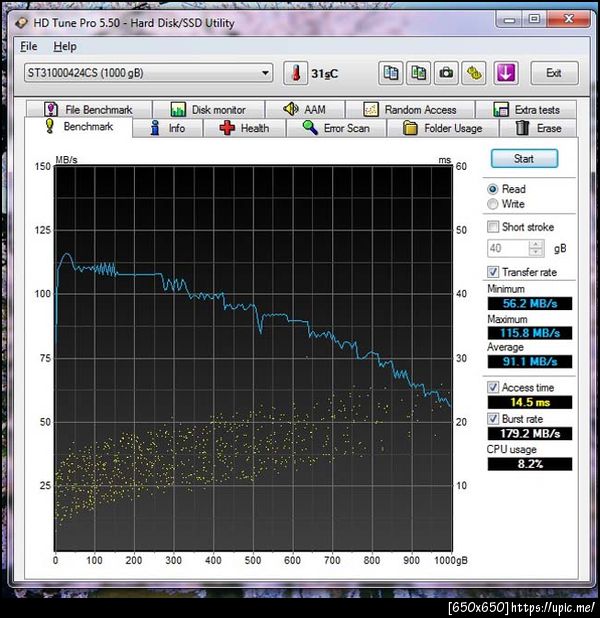This screenshot has width=600, height=618.
Task: Switch to the Health tab
Action: pyautogui.click(x=244, y=128)
